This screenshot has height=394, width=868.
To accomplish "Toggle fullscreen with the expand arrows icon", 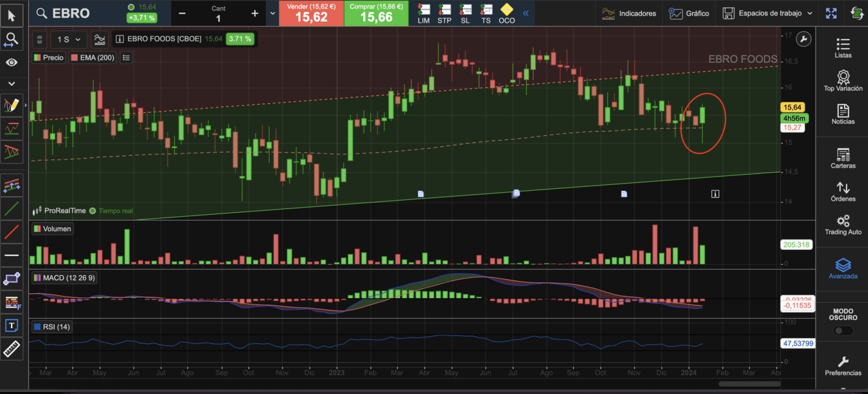I will coord(831,13).
